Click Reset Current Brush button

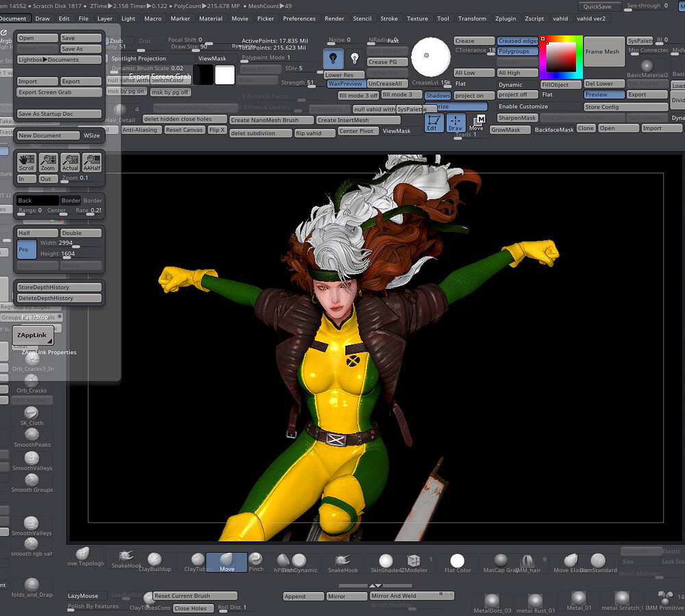point(195,595)
